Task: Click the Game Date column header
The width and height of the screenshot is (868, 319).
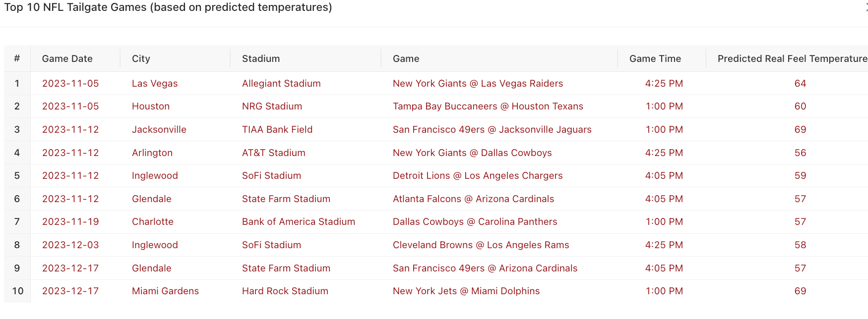Action: [67, 58]
